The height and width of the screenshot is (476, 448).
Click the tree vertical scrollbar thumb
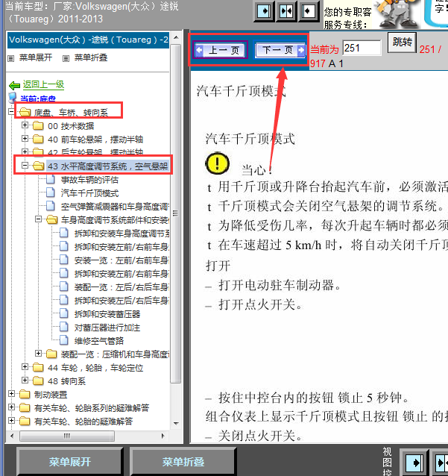176,213
